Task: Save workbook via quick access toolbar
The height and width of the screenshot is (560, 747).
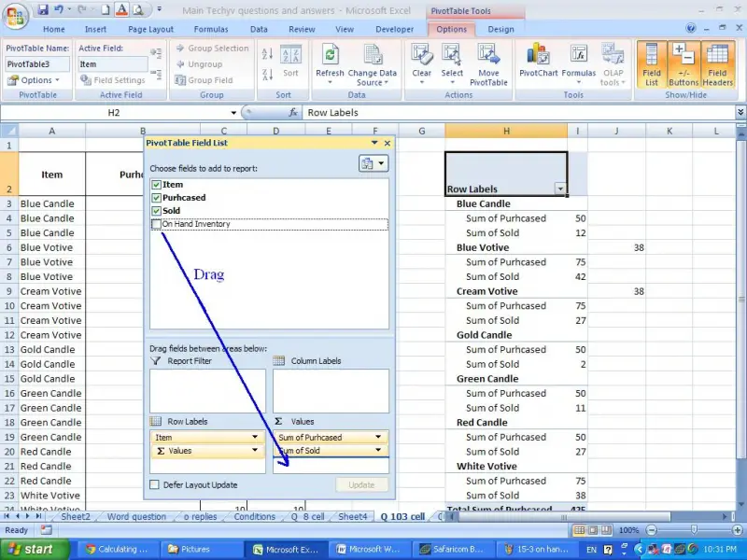Action: (43, 9)
